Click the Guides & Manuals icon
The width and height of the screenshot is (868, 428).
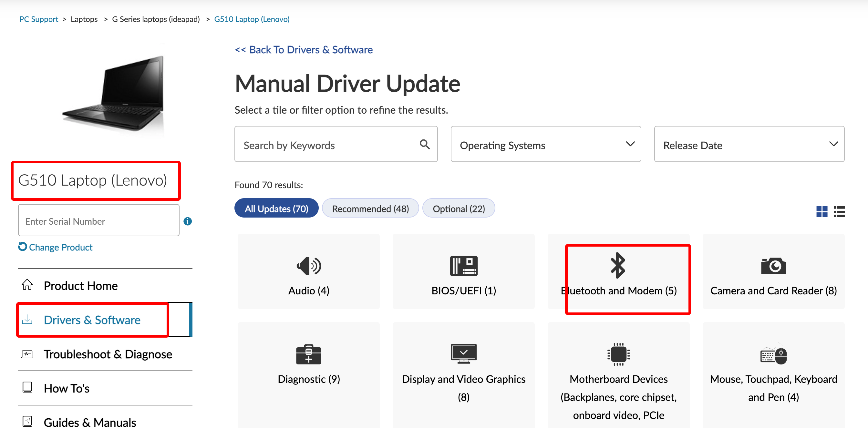point(27,421)
